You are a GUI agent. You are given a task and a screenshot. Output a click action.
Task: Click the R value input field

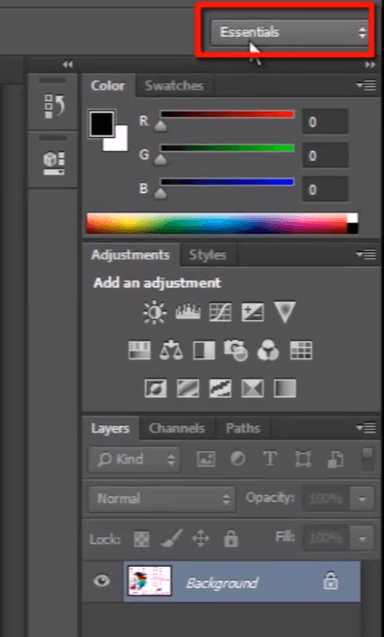(325, 121)
